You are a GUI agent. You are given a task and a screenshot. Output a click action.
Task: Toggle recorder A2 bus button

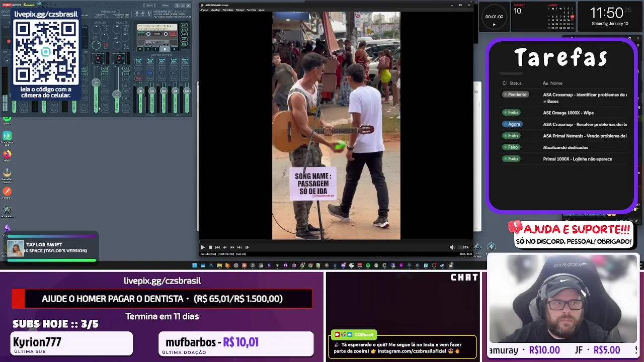pyautogui.click(x=184, y=30)
